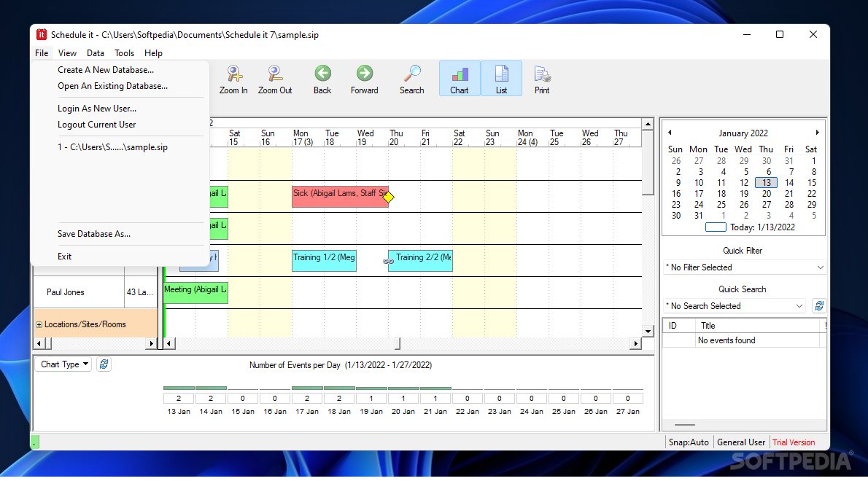This screenshot has width=868, height=481.
Task: Open the Quick Search dropdown
Action: tap(736, 306)
